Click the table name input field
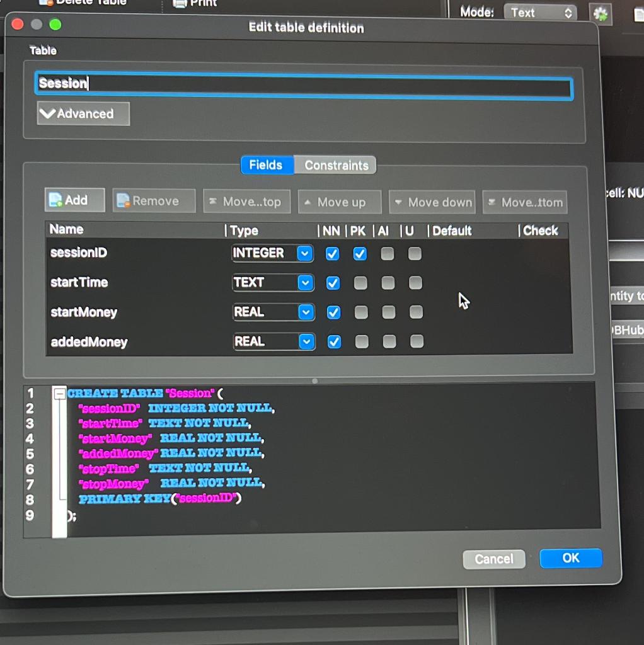644x645 pixels. pyautogui.click(x=304, y=86)
